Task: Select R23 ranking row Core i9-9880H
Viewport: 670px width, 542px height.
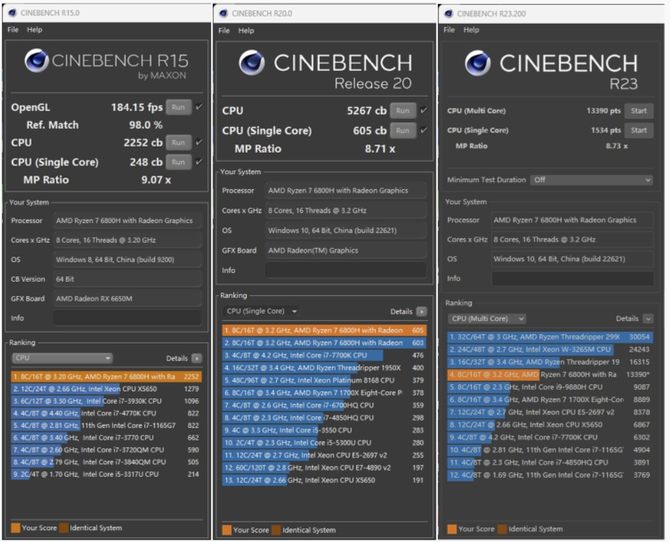Action: [x=550, y=387]
